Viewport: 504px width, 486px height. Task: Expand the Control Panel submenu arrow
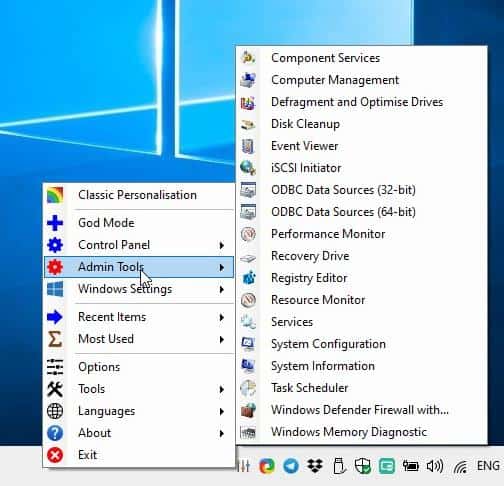(x=221, y=245)
